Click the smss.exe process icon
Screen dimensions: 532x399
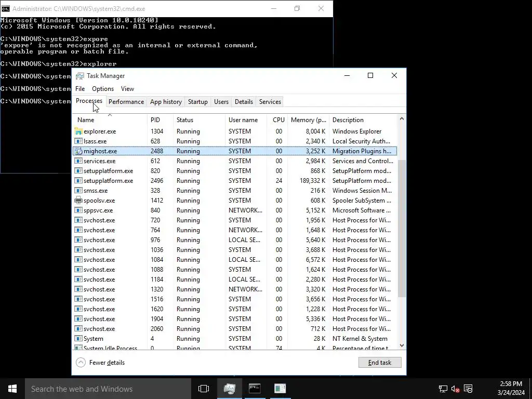[78, 190]
